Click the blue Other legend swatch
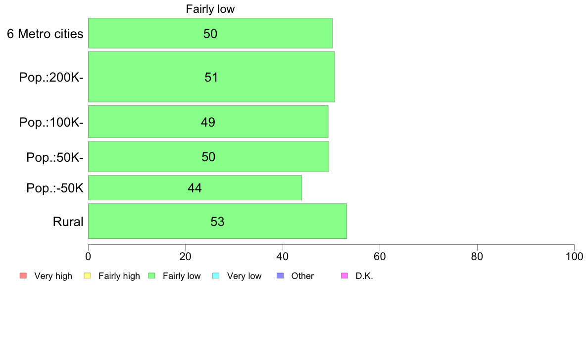Image resolution: width=588 pixels, height=364 pixels. (x=280, y=276)
